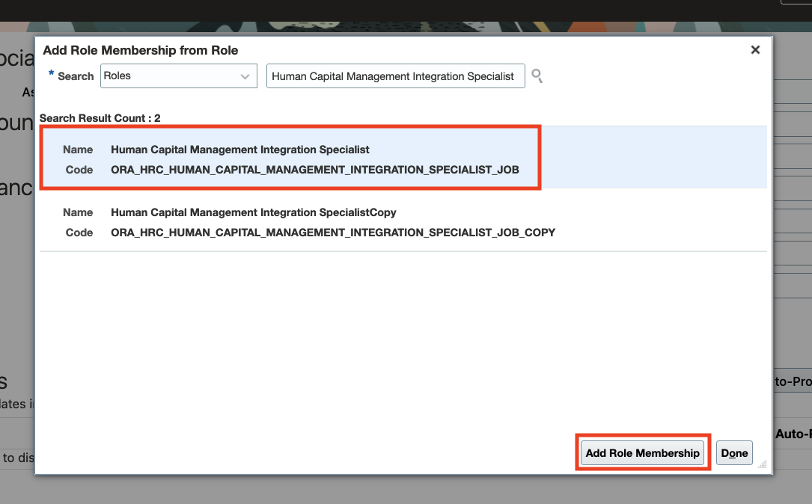The height and width of the screenshot is (504, 812).
Task: Click the magnifying glass search icon
Action: [x=537, y=76]
